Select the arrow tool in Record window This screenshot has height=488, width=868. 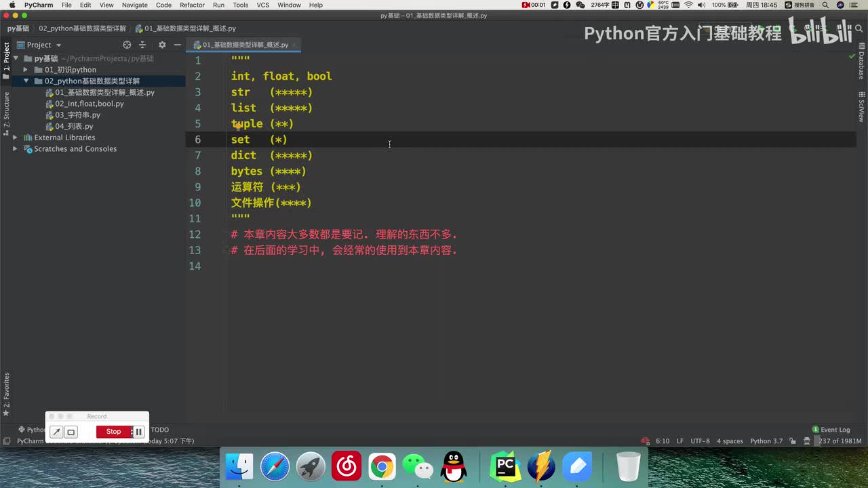tap(57, 432)
